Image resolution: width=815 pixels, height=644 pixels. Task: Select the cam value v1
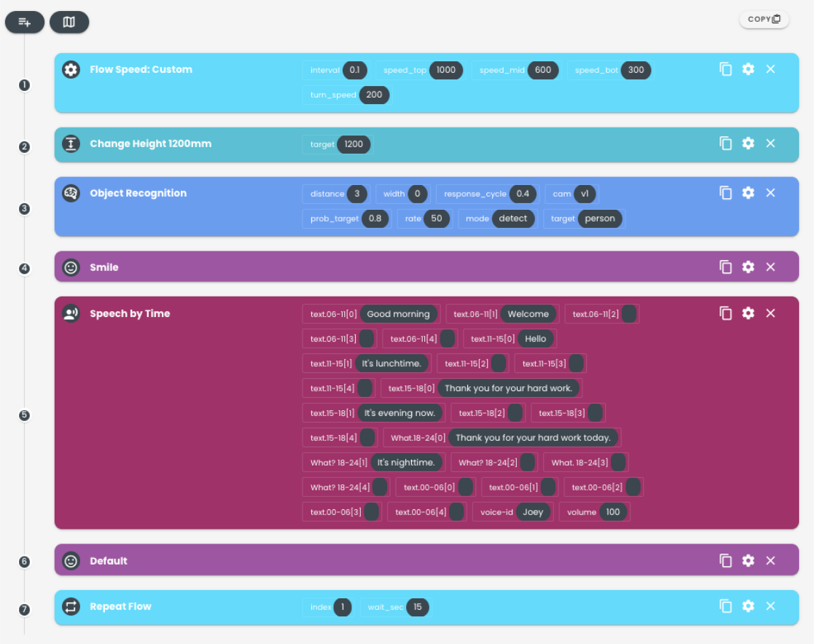pyautogui.click(x=585, y=194)
